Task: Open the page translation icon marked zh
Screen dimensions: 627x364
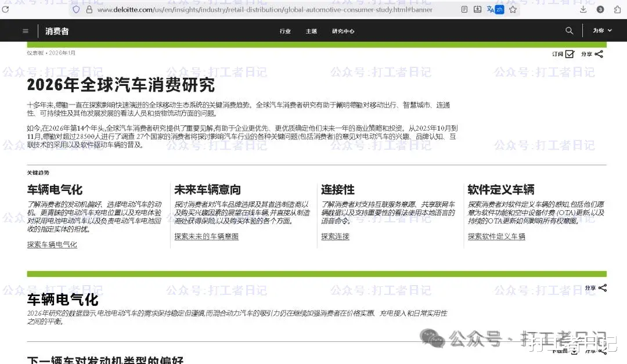Action: (x=495, y=9)
